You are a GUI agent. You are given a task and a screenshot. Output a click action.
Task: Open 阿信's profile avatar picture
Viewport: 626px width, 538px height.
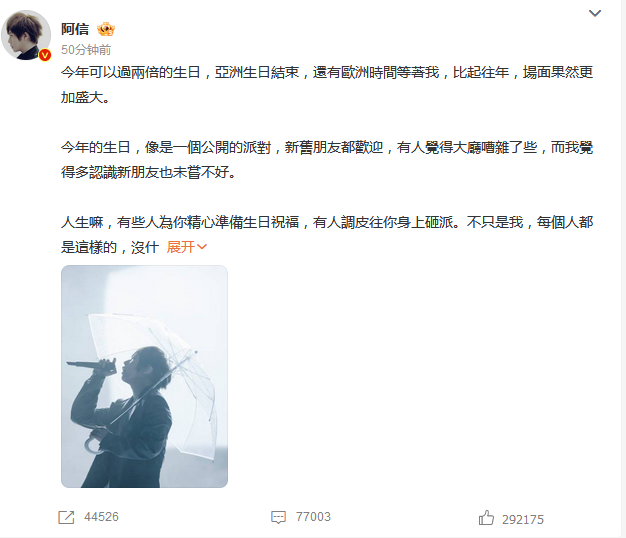pos(26,35)
